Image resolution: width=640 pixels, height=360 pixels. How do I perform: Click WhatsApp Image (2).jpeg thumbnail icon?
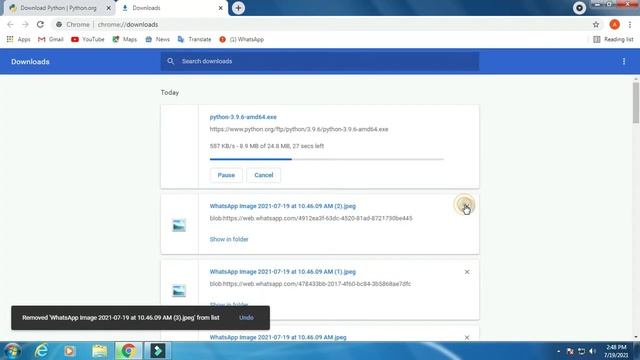tap(179, 225)
